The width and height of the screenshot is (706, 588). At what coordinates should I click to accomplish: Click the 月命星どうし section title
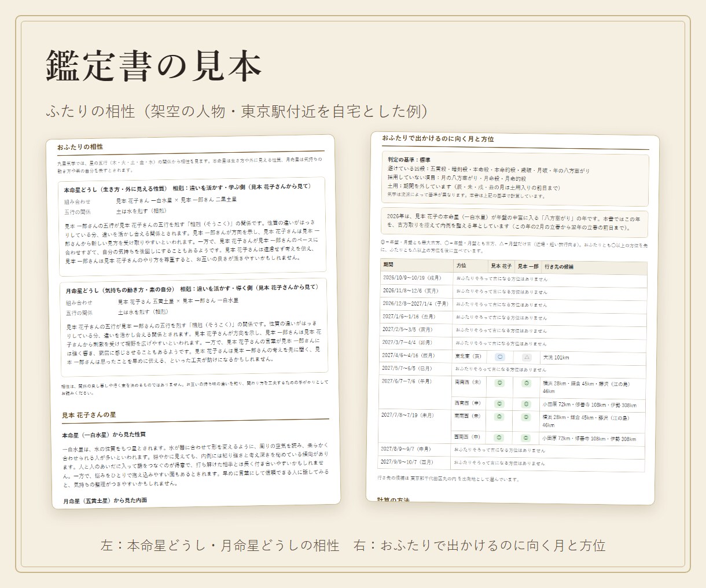coord(192,289)
